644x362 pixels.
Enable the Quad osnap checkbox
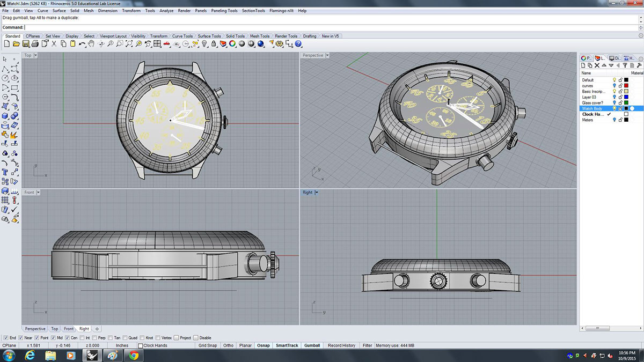pyautogui.click(x=125, y=338)
